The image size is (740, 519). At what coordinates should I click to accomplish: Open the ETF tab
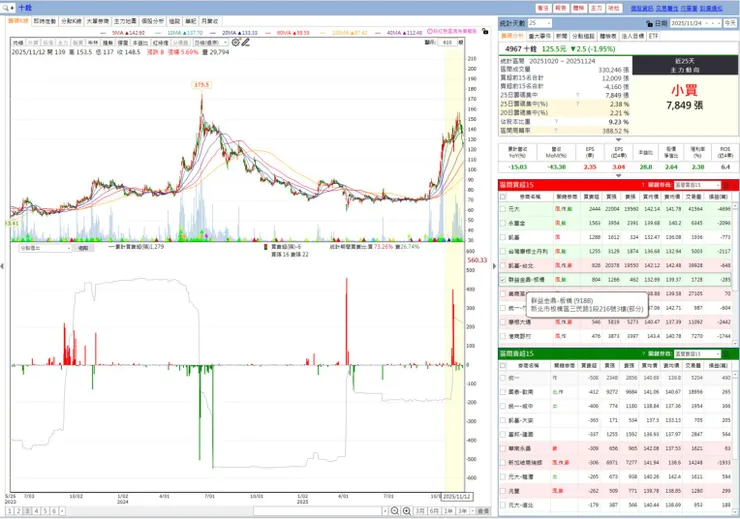pos(653,36)
